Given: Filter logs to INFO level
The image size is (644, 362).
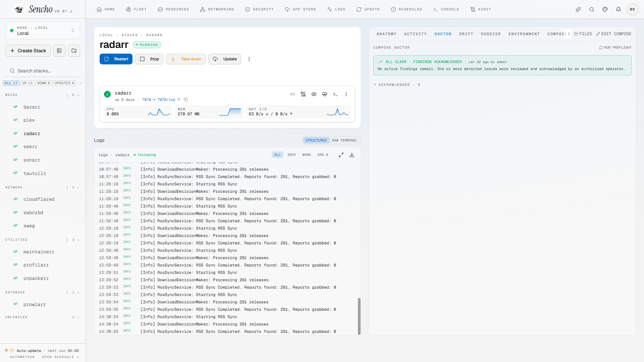Looking at the screenshot, I should (291, 155).
